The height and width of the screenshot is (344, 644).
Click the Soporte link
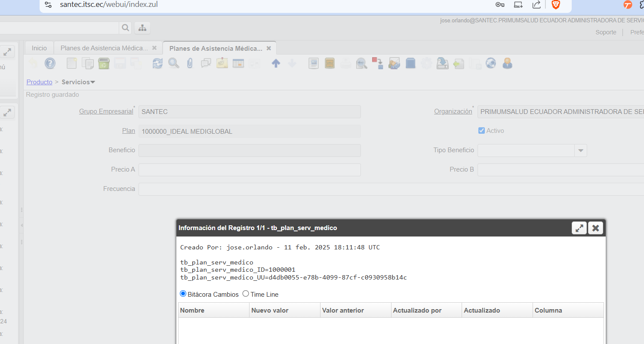606,32
